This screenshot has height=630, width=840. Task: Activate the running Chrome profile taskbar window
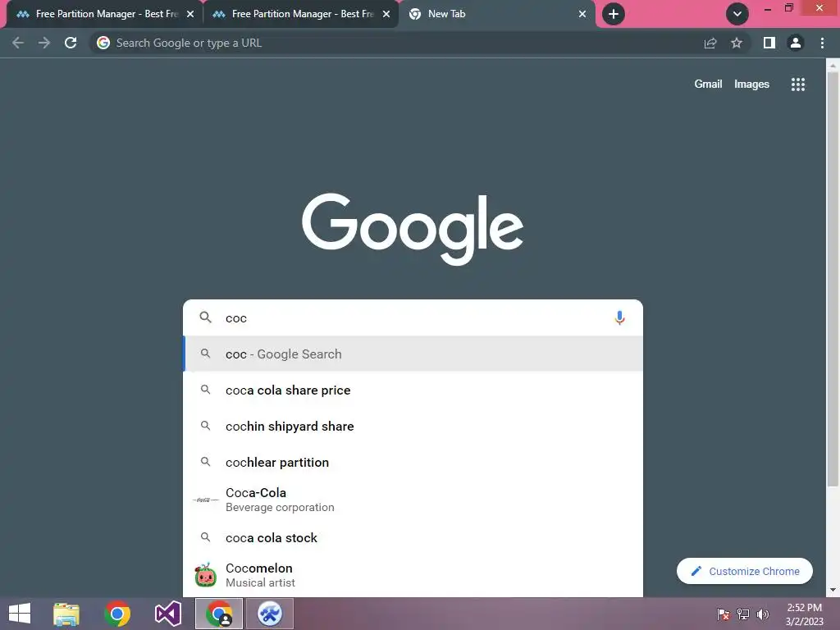218,614
